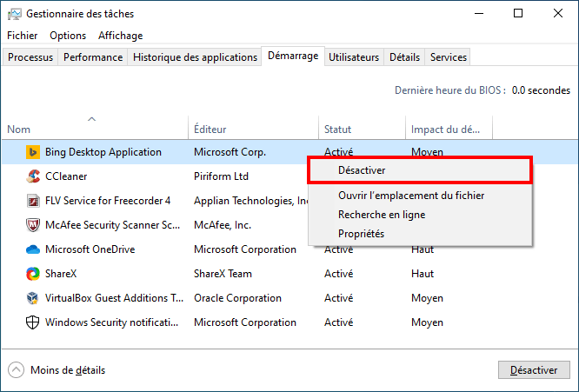
Task: Open the Fichier menu
Action: [x=22, y=36]
